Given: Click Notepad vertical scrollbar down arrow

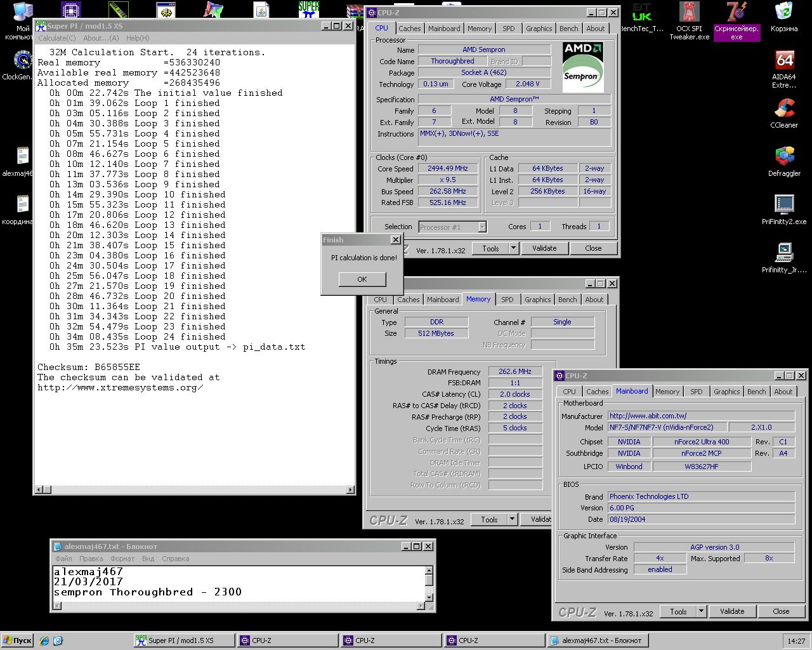Looking at the screenshot, I should [x=429, y=597].
